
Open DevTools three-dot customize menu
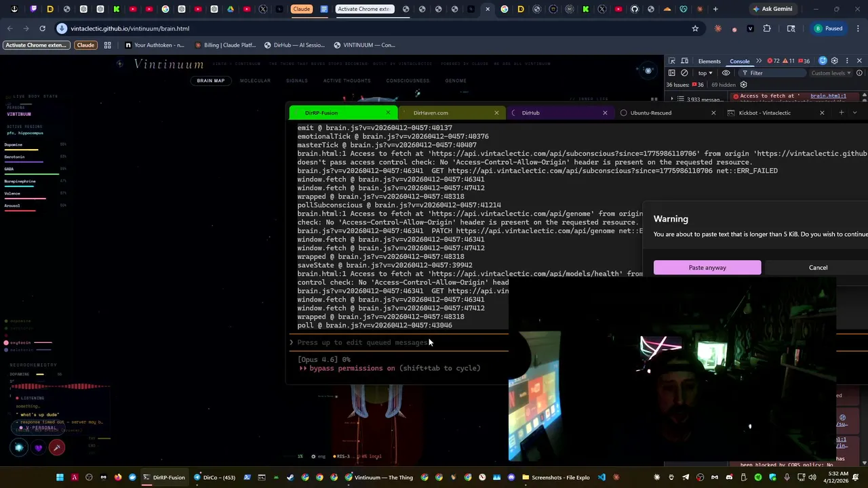(x=847, y=61)
